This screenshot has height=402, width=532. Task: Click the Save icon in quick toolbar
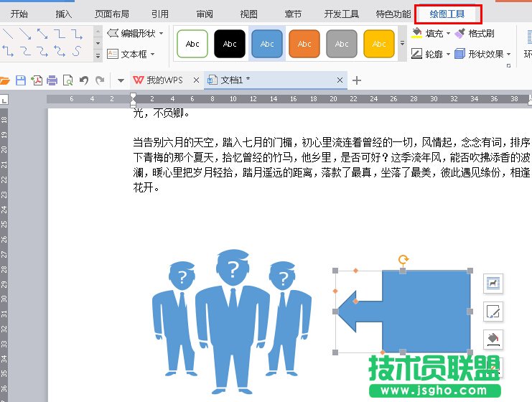pos(21,80)
